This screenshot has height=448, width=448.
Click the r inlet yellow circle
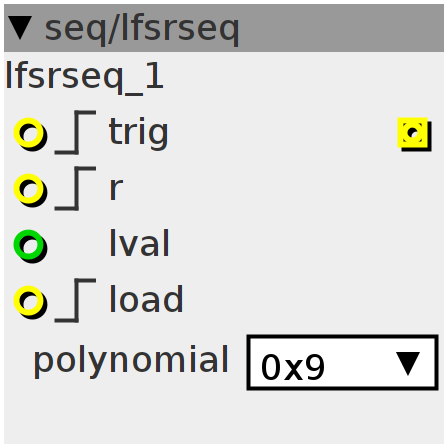point(29,189)
